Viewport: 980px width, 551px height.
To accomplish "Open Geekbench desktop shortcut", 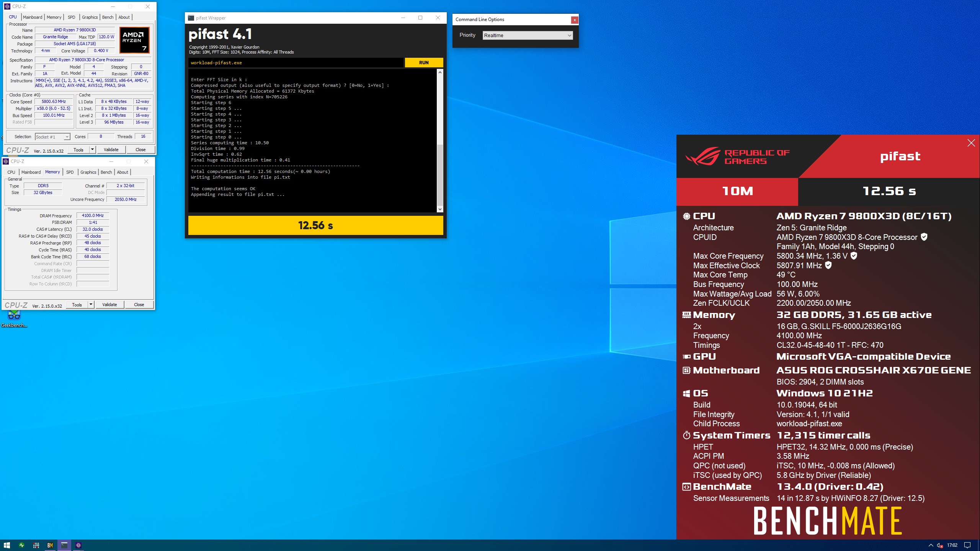I will [x=14, y=318].
